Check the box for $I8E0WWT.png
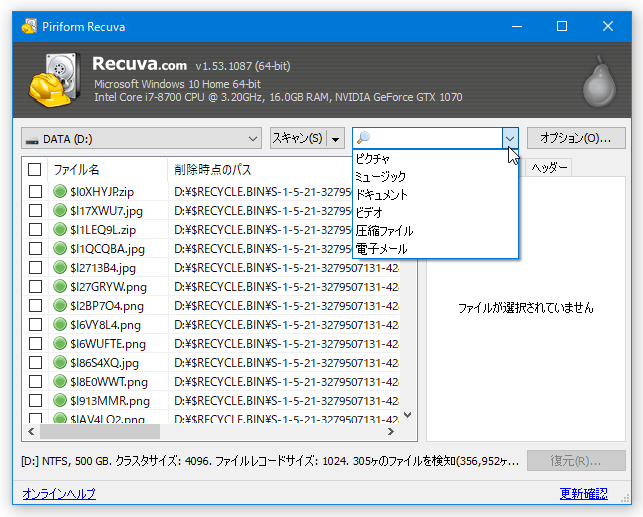The image size is (643, 517). (x=35, y=382)
